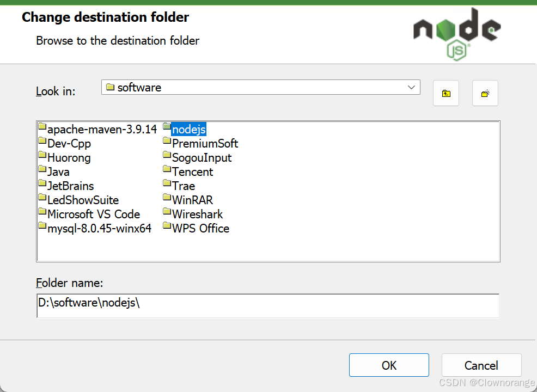Select the JetBrains folder icon
Viewport: 537px width, 392px height.
tap(42, 183)
